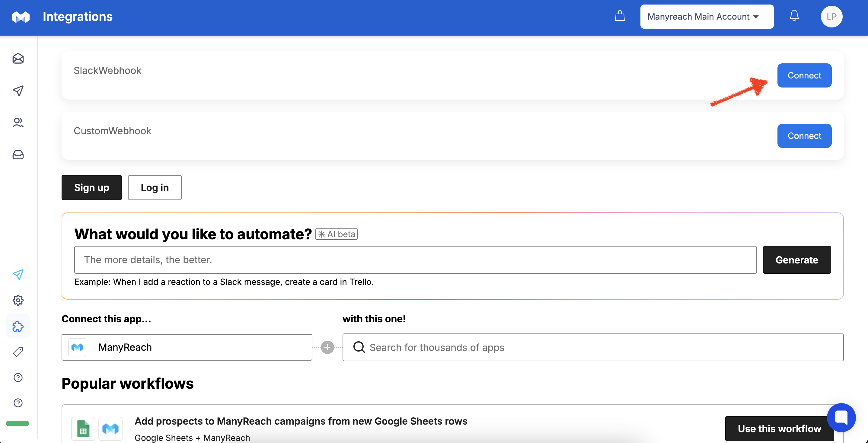
Task: Click the CustomWebhook label
Action: (x=113, y=131)
